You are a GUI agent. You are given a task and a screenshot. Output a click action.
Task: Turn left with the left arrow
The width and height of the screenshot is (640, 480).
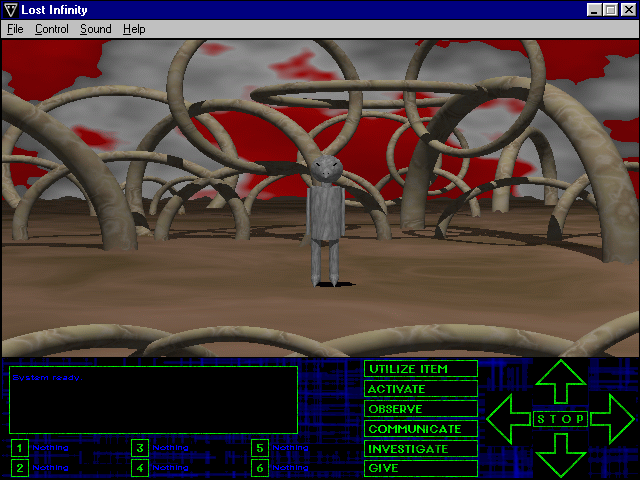click(x=508, y=419)
